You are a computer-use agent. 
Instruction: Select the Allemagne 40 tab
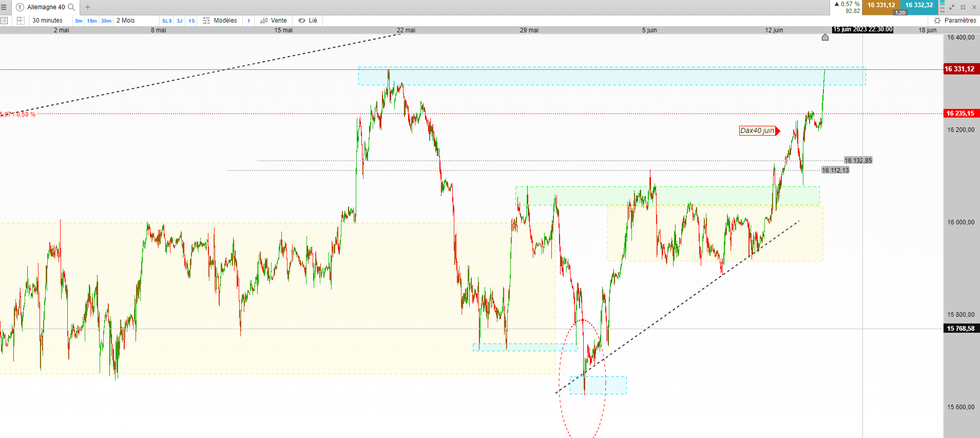click(46, 7)
